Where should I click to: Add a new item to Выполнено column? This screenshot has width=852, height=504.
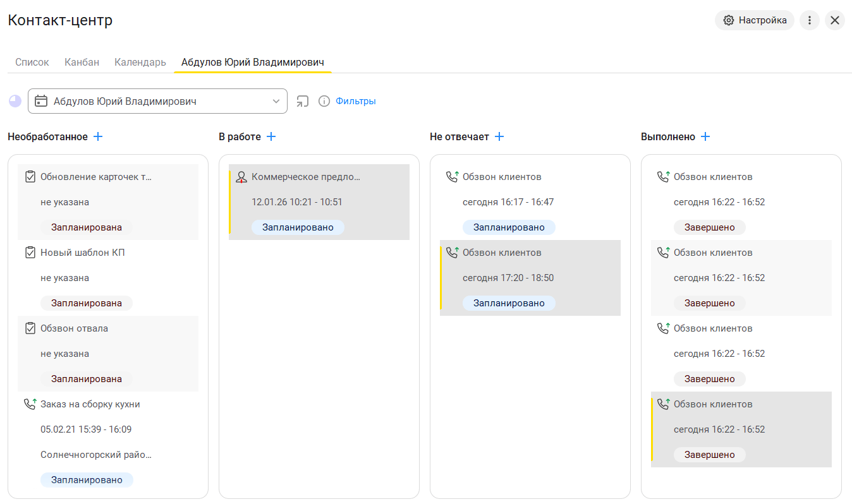[705, 136]
